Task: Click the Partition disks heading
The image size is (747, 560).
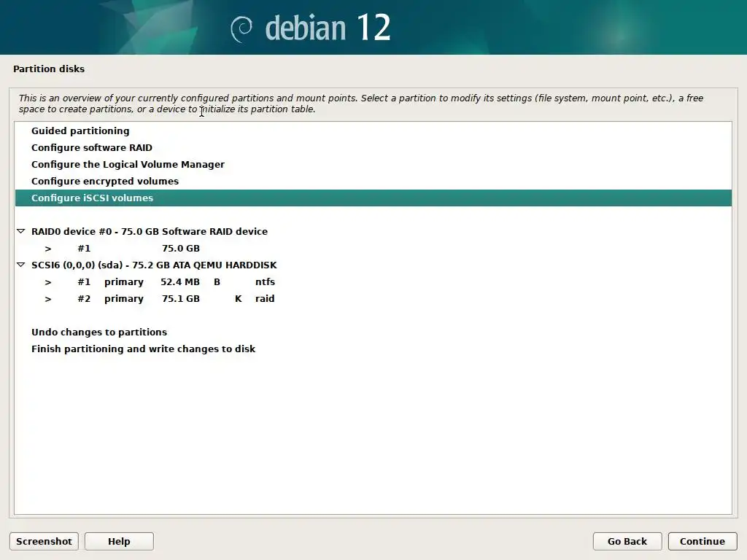Action: pos(49,69)
